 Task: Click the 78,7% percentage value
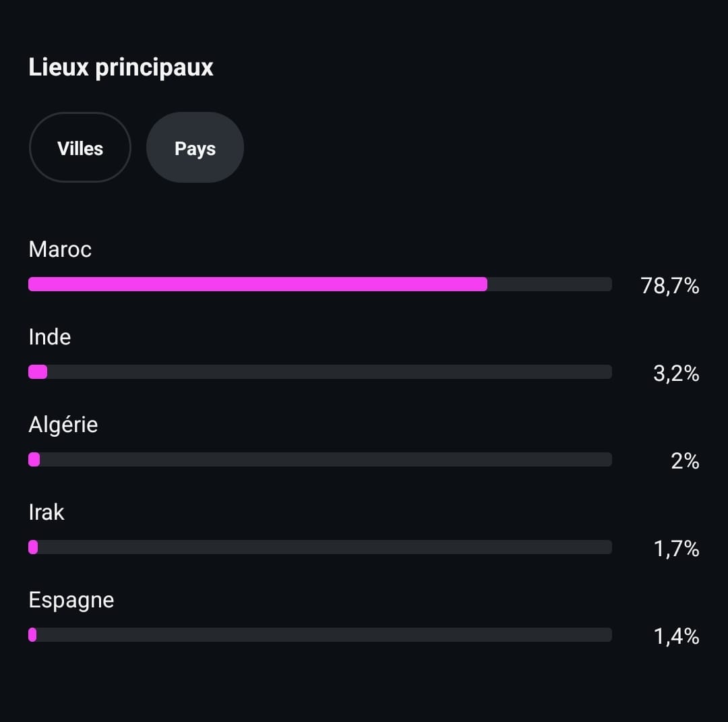(x=669, y=286)
